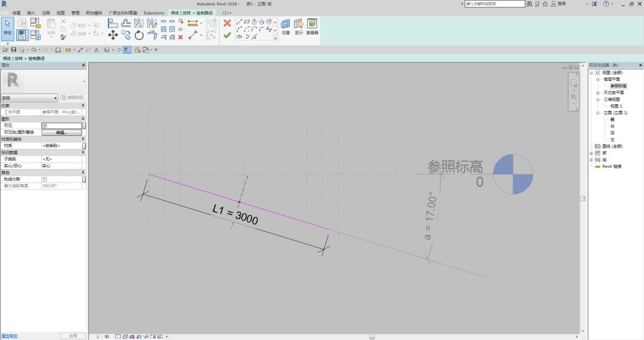Select the Line draw tool
Screen dimensions: 644x340
point(240,22)
